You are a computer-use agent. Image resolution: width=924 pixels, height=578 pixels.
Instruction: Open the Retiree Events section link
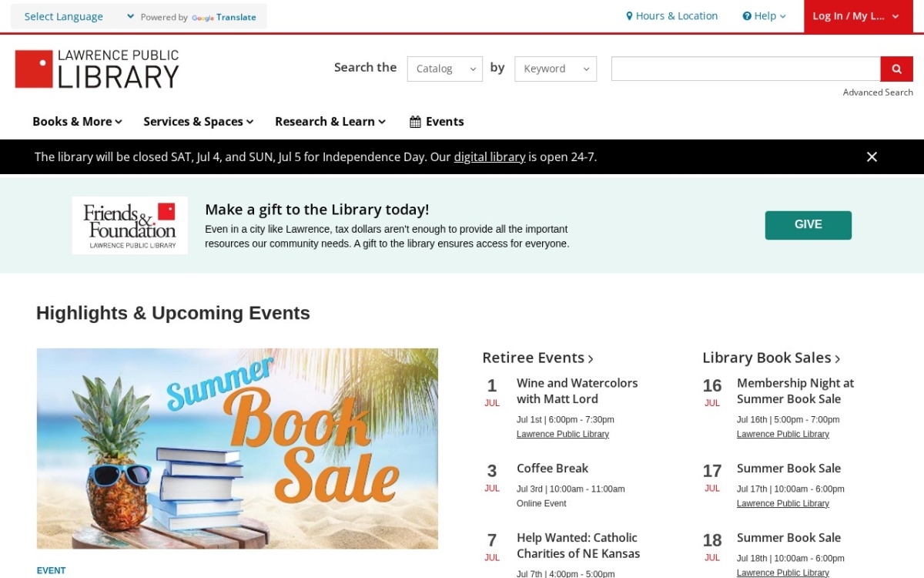(x=538, y=358)
